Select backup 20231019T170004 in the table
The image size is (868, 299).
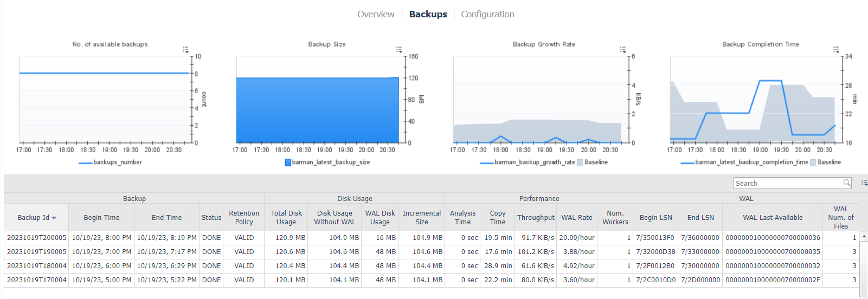point(37,280)
